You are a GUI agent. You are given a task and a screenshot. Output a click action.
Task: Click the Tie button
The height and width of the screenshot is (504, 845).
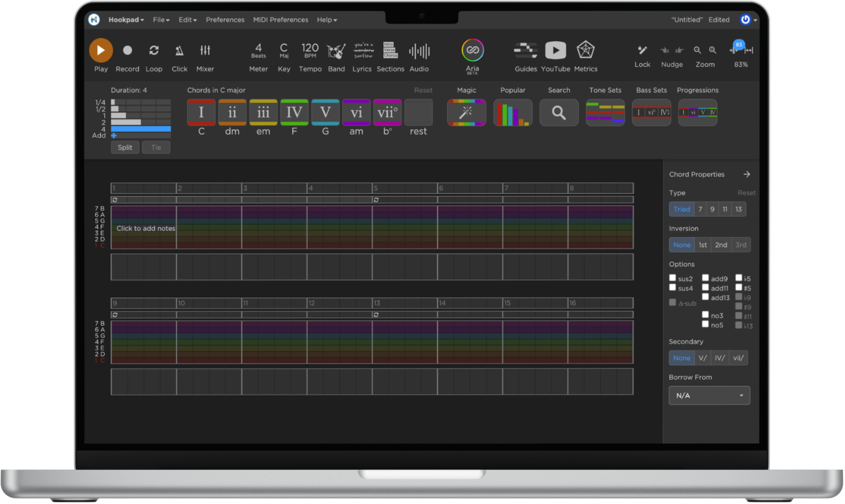[156, 148]
